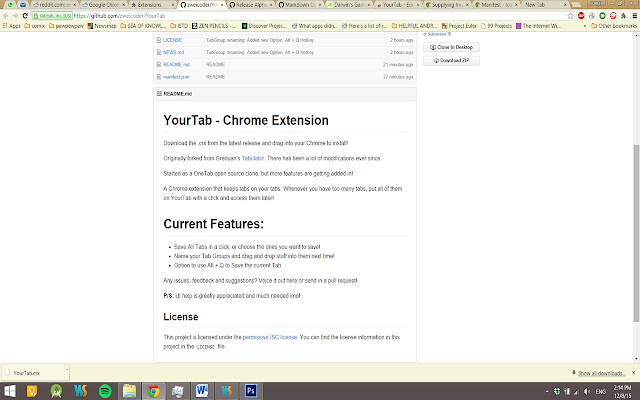Click the Dropbox tray icon

click(557, 391)
